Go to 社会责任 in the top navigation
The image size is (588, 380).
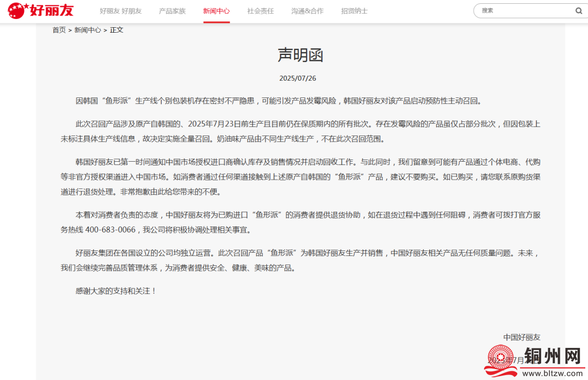click(x=260, y=11)
